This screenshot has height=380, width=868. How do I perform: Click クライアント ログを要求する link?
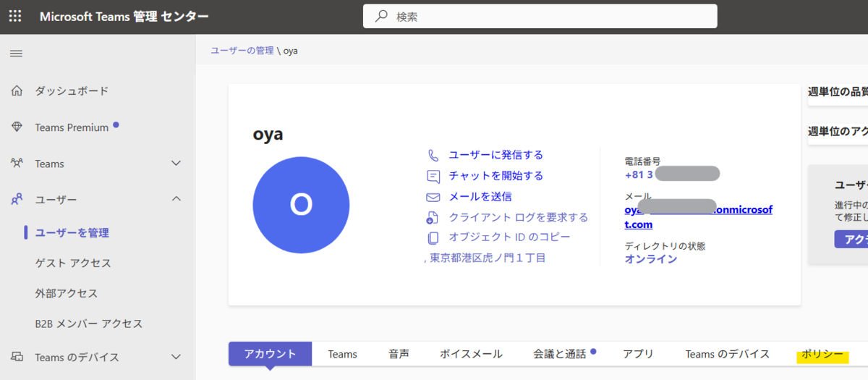[519, 217]
